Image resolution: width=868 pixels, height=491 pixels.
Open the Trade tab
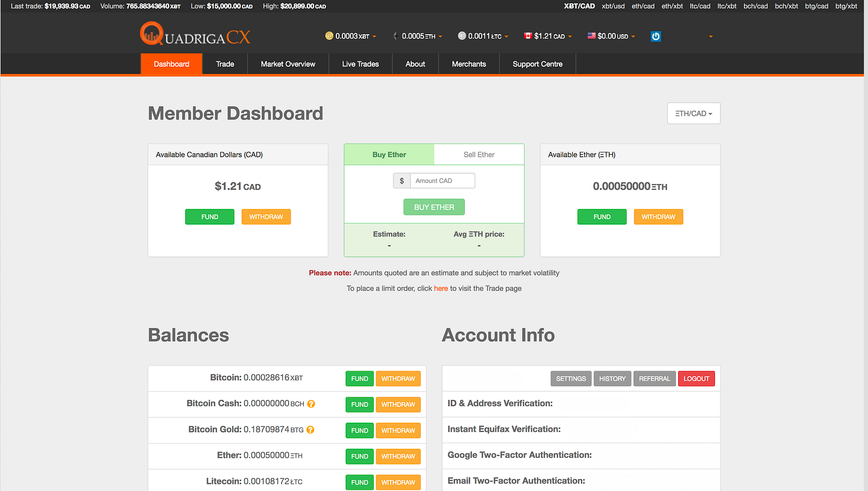point(225,64)
